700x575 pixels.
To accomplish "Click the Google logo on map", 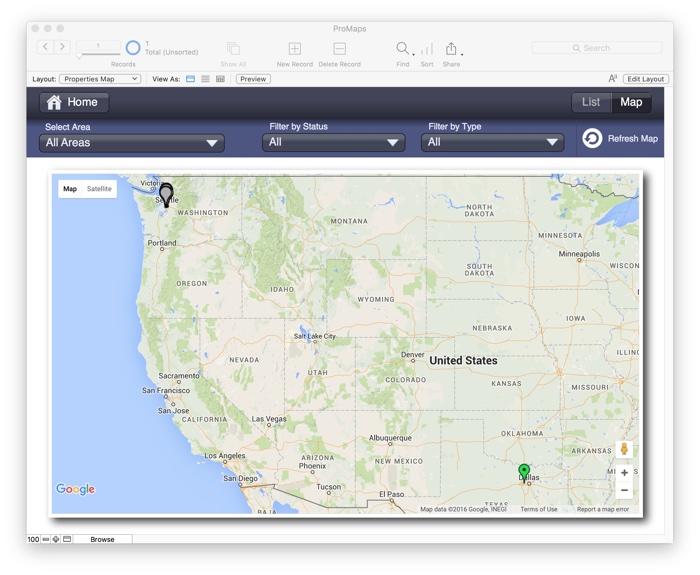I will coord(75,489).
